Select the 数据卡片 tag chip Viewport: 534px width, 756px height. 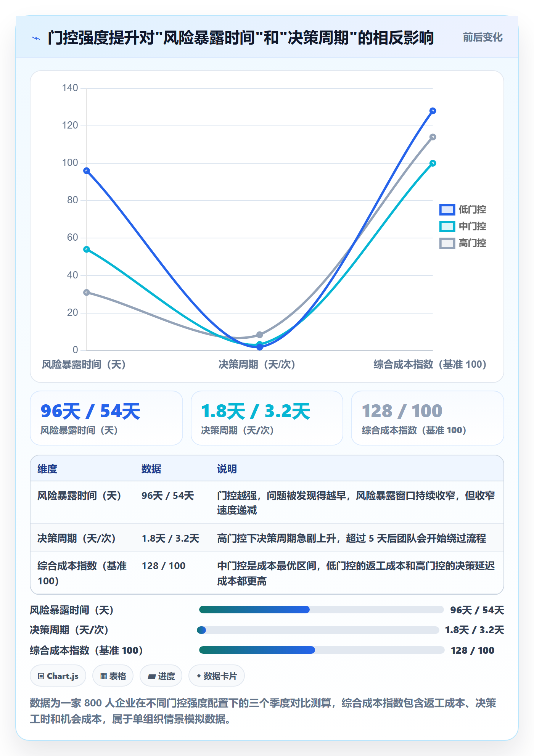[217, 676]
